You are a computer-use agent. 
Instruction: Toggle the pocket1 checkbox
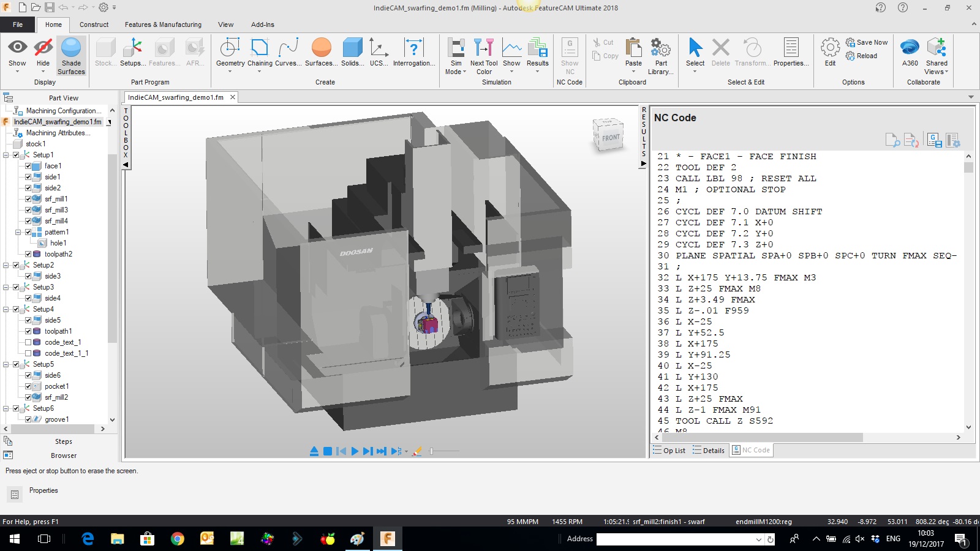pos(28,386)
